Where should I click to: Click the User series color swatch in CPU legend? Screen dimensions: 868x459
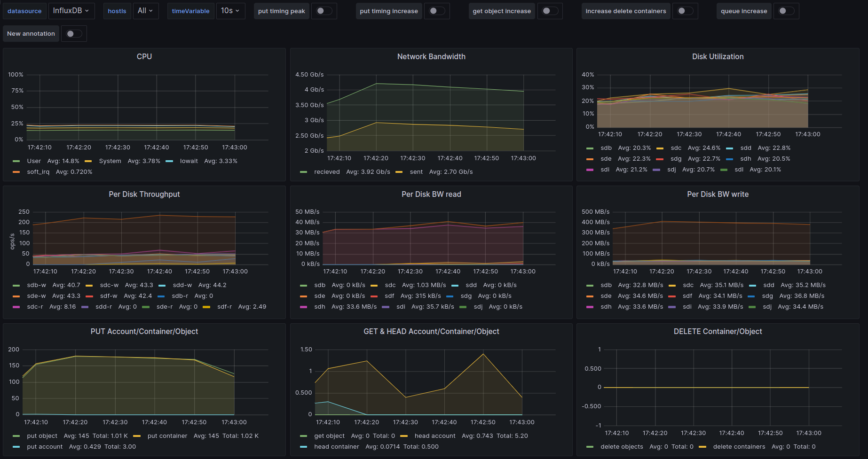[16, 161]
